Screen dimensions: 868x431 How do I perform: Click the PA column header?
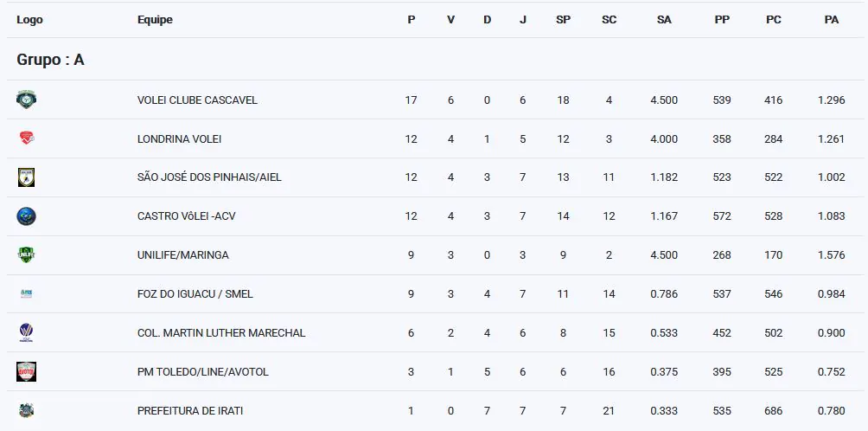(832, 20)
